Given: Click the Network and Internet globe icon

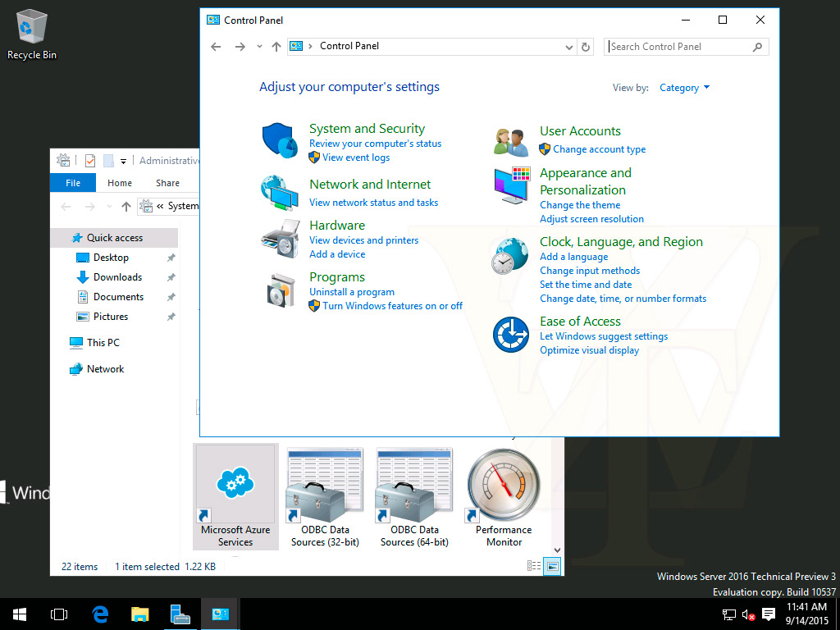Looking at the screenshot, I should point(280,193).
